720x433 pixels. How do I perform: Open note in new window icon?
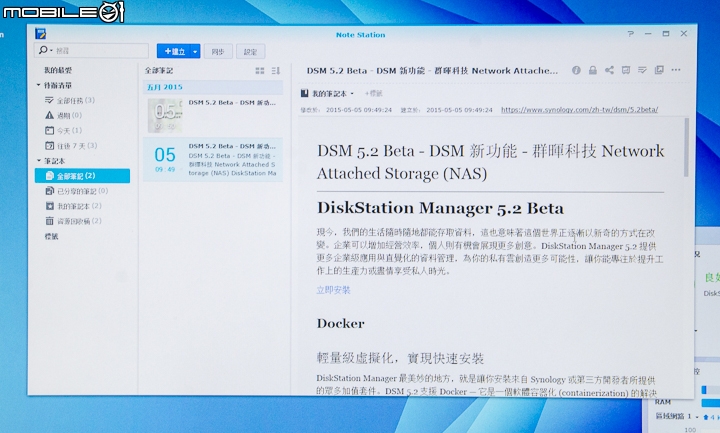659,70
